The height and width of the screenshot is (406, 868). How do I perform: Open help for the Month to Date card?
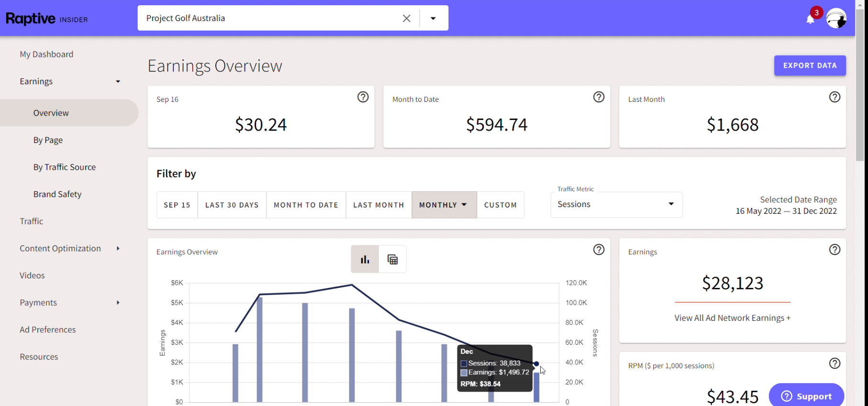(x=599, y=97)
